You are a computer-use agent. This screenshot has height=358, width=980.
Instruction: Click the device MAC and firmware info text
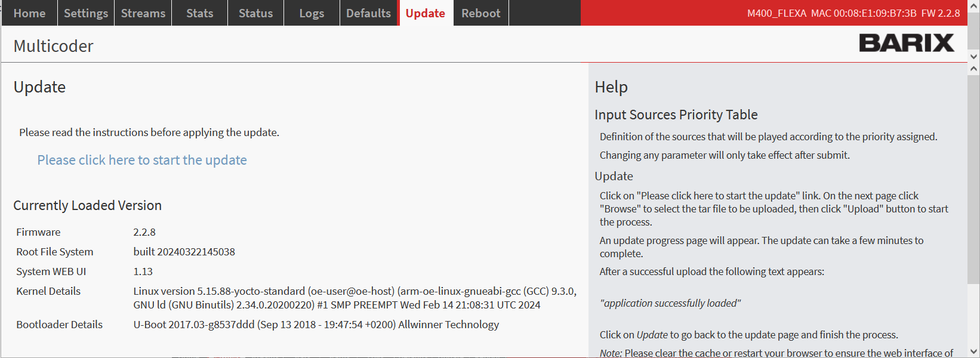[x=853, y=13]
